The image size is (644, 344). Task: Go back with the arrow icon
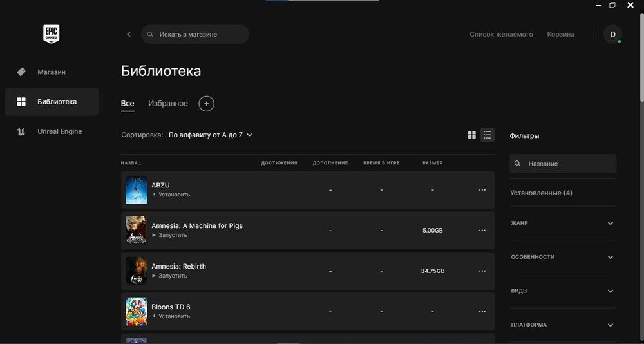(129, 34)
